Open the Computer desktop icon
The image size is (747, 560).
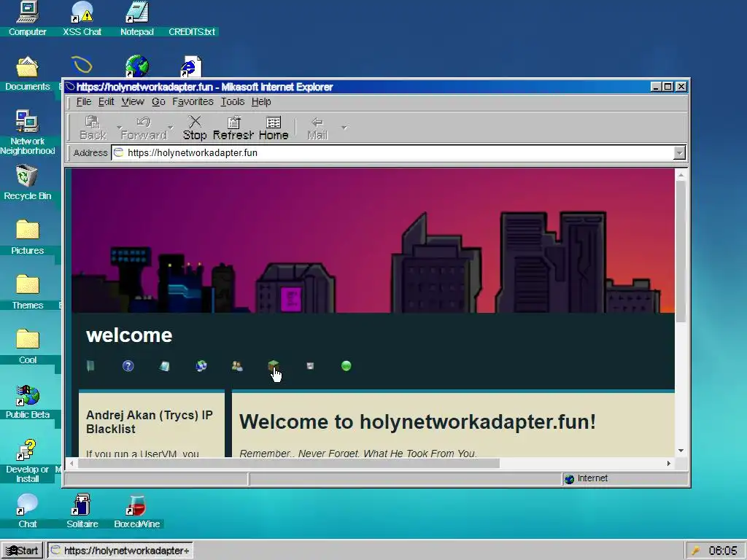(x=27, y=19)
